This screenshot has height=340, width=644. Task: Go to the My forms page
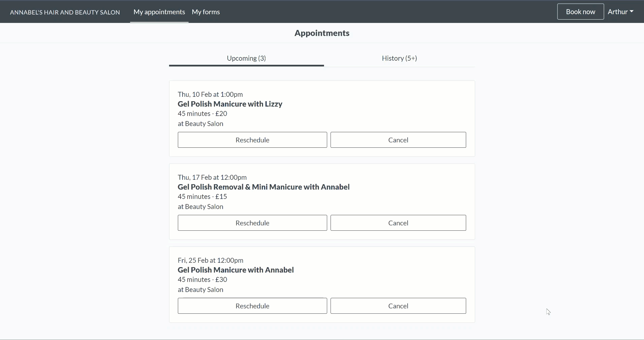205,12
